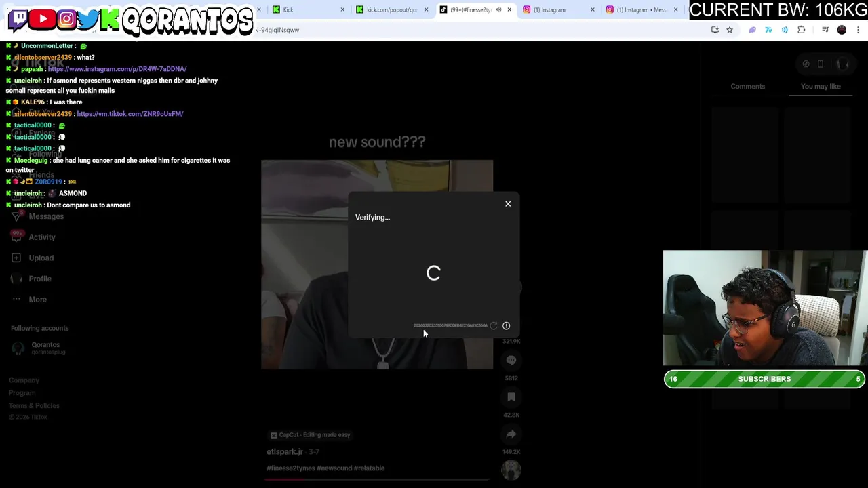868x488 pixels.
Task: Click the 7TV extension icon in toolbar
Action: 768,30
